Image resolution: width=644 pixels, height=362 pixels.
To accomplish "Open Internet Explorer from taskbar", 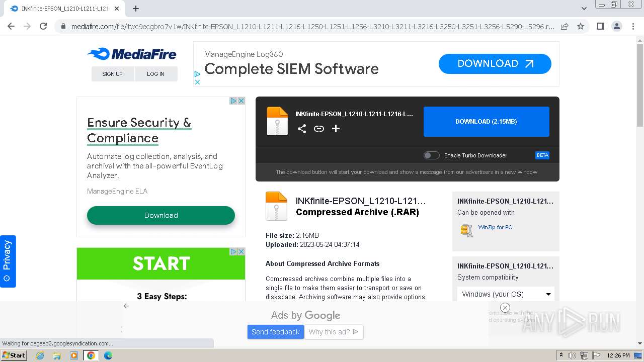I will pyautogui.click(x=40, y=355).
